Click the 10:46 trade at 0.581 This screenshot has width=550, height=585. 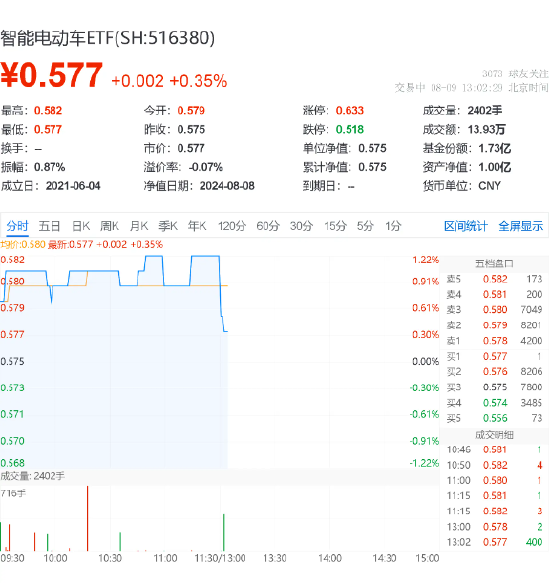(x=494, y=450)
